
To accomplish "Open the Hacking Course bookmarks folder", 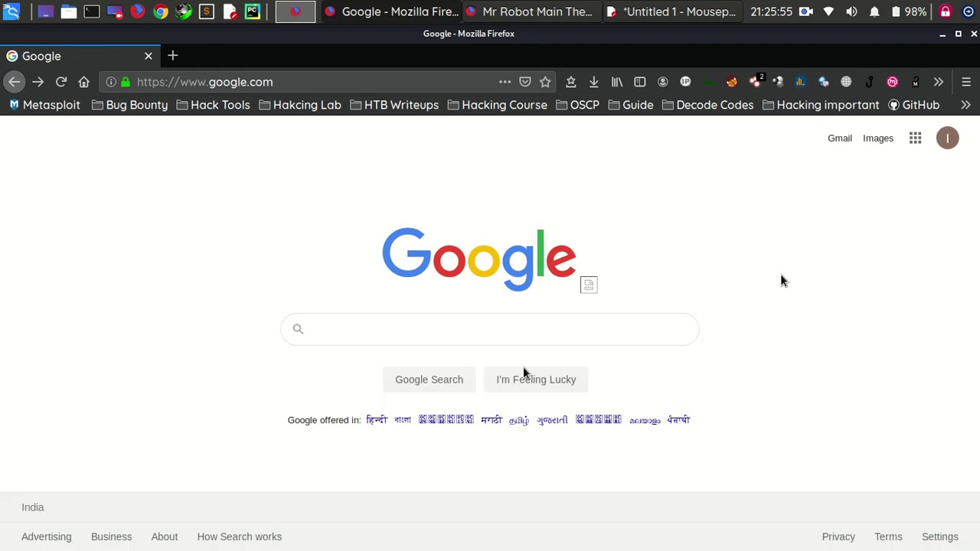I will pos(498,105).
